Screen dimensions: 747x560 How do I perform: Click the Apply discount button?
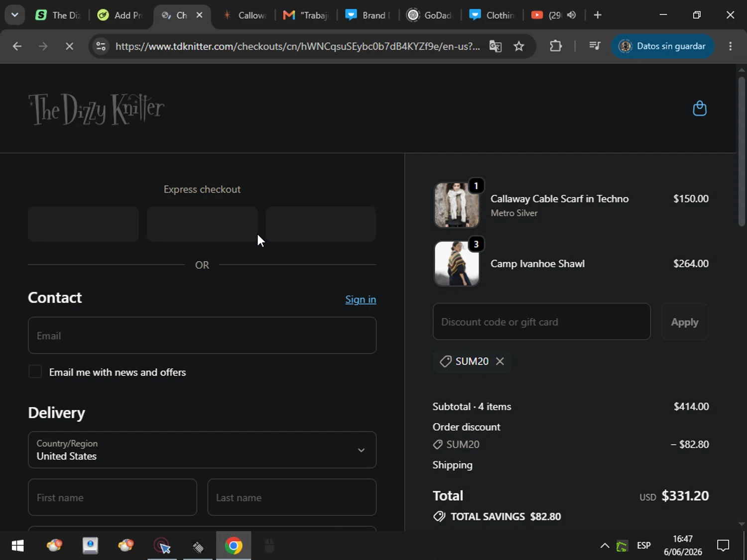(x=685, y=322)
